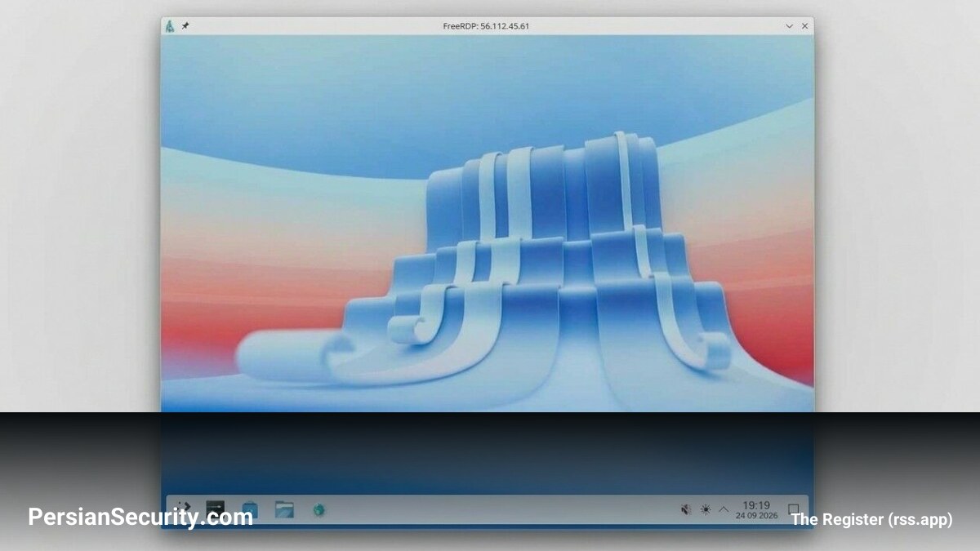Close the FreeRDP window
The width and height of the screenshot is (980, 551).
(805, 26)
